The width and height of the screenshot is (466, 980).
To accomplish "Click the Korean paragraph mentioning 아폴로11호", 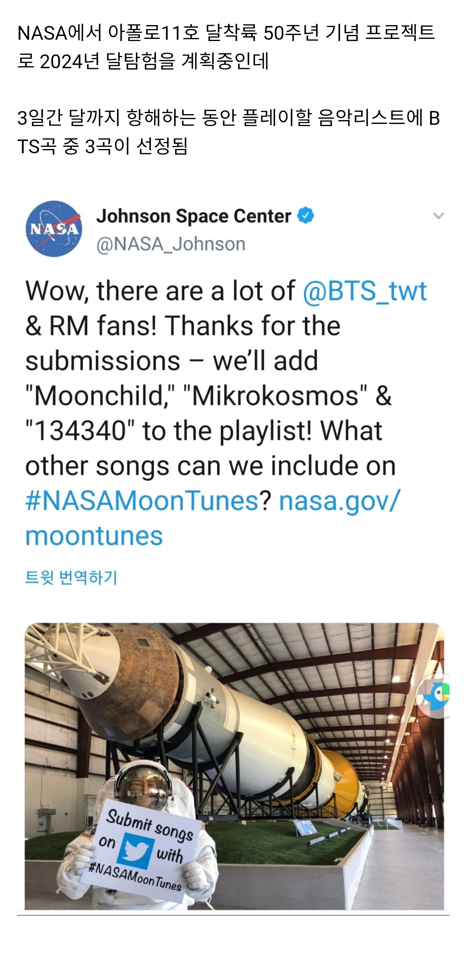I will coord(226,47).
